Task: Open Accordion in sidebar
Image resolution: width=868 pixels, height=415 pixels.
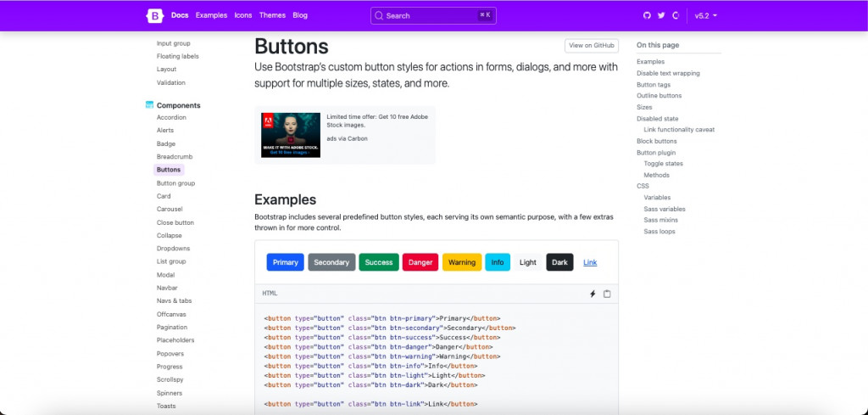Action: pos(171,117)
